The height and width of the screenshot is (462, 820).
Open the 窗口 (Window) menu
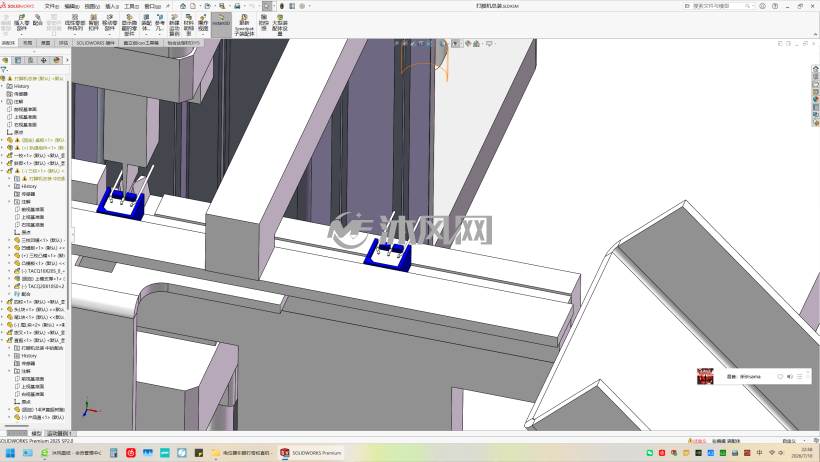point(152,6)
